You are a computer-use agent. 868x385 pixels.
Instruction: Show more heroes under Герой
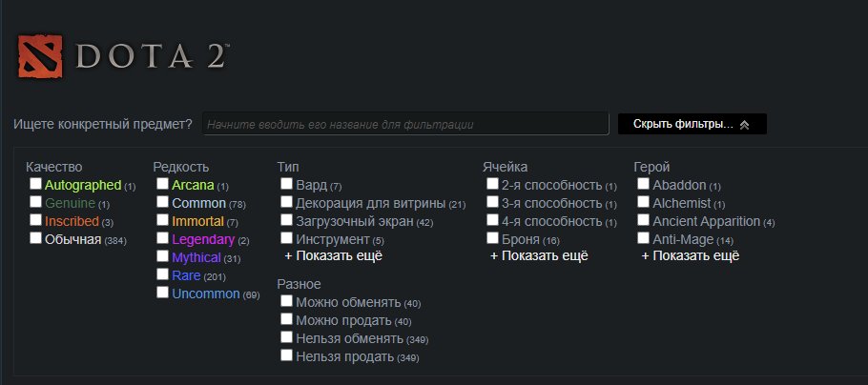[x=691, y=256]
